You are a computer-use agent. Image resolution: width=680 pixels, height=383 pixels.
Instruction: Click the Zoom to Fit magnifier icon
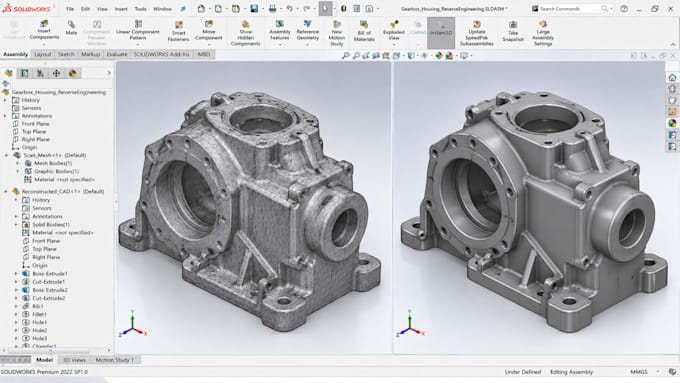(x=345, y=56)
